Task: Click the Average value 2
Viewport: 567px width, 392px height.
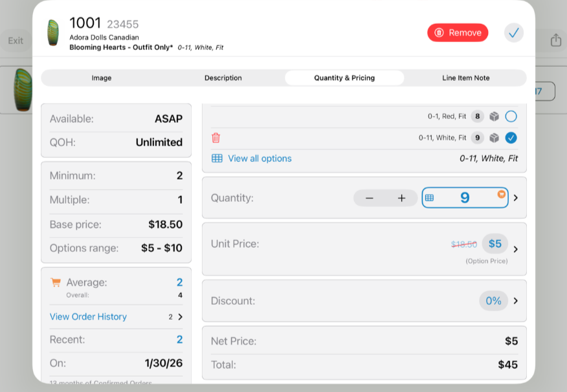Action: tap(179, 282)
